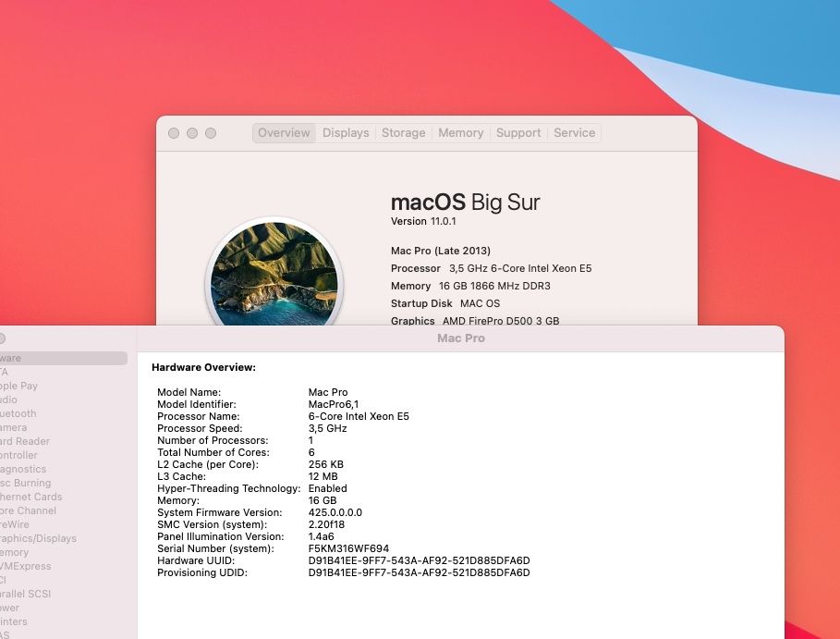Click the Hardware Overview heading
This screenshot has width=840, height=639.
click(203, 368)
